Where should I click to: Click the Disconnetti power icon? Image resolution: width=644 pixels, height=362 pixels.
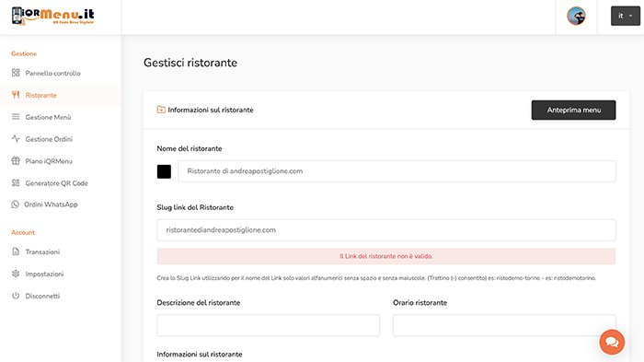pos(16,296)
